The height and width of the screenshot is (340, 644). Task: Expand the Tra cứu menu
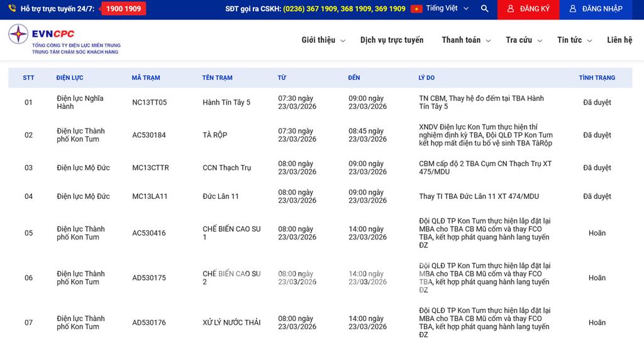point(523,40)
